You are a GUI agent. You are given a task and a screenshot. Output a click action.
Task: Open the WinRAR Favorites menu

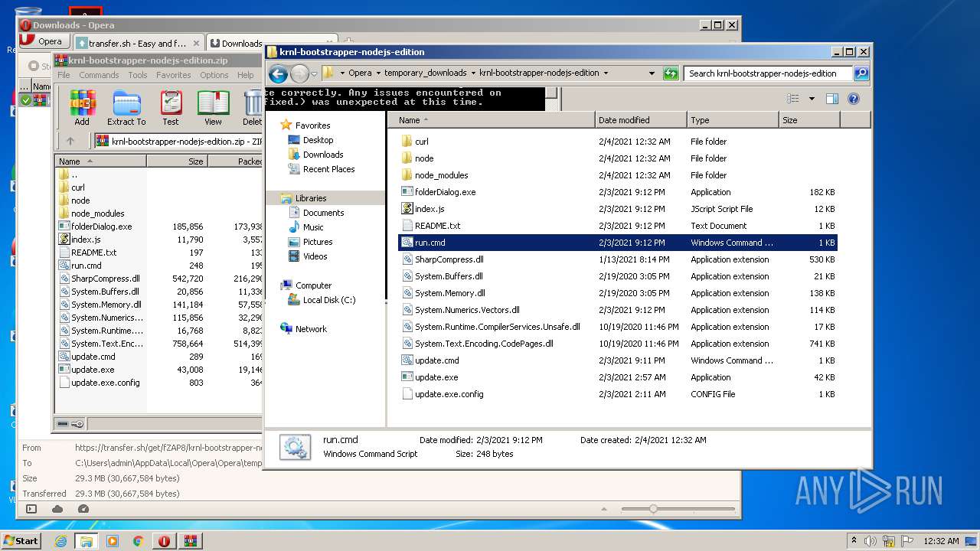(x=174, y=75)
